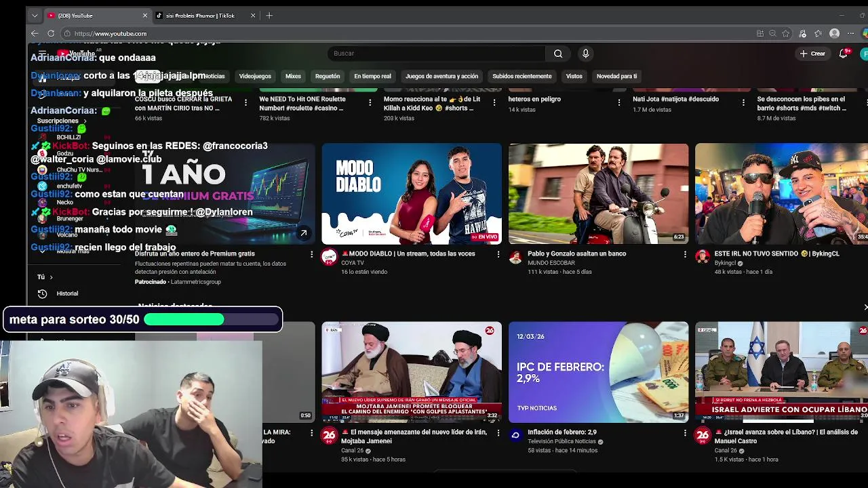Open options for the COSCU video
Image resolution: width=868 pixels, height=488 pixels.
[x=245, y=102]
